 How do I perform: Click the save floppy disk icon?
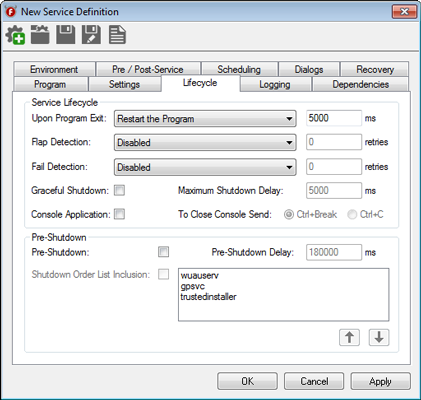tap(66, 35)
